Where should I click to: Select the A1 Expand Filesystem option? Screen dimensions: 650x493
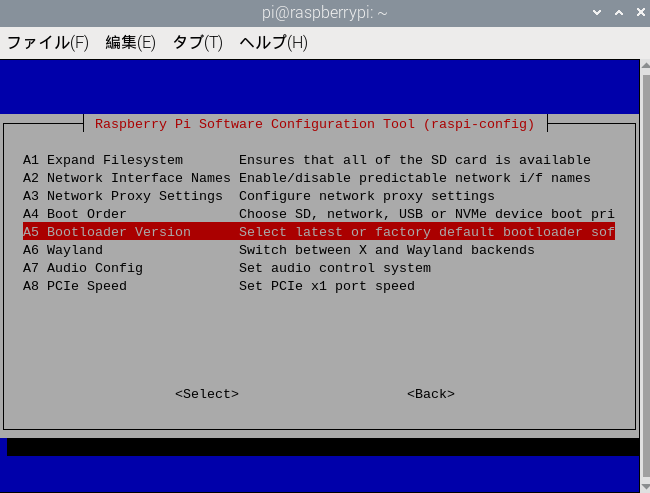pyautogui.click(x=318, y=160)
